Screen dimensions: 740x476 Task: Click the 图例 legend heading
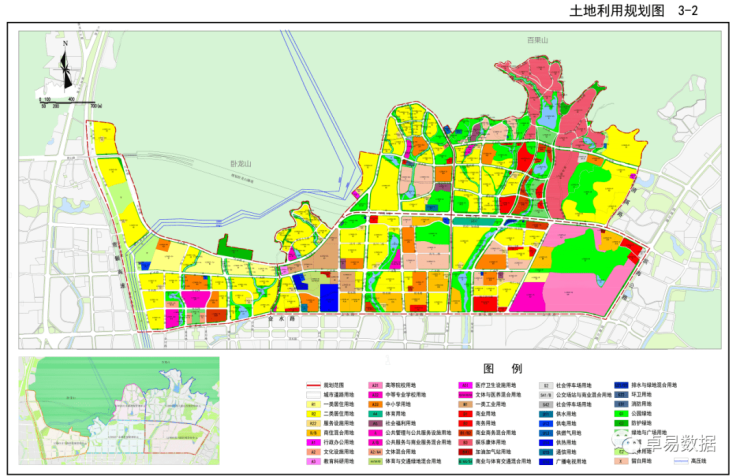tap(502, 368)
